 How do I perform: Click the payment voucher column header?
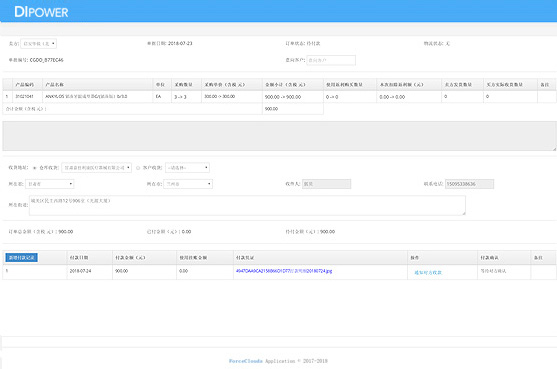[x=320, y=257]
